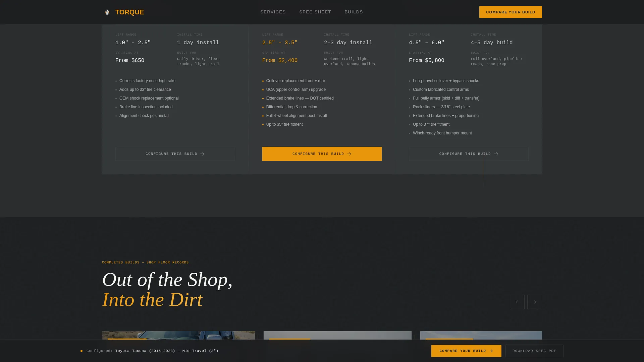Click 'Completed Builds — Shop Floor Records' label
644x362 pixels.
[x=145, y=262]
